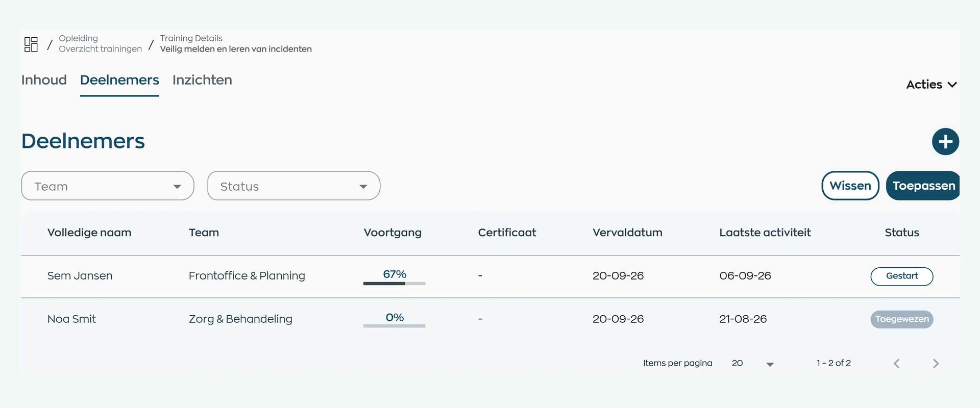This screenshot has width=980, height=408.
Task: Apply filters with Toepassen button
Action: point(923,186)
